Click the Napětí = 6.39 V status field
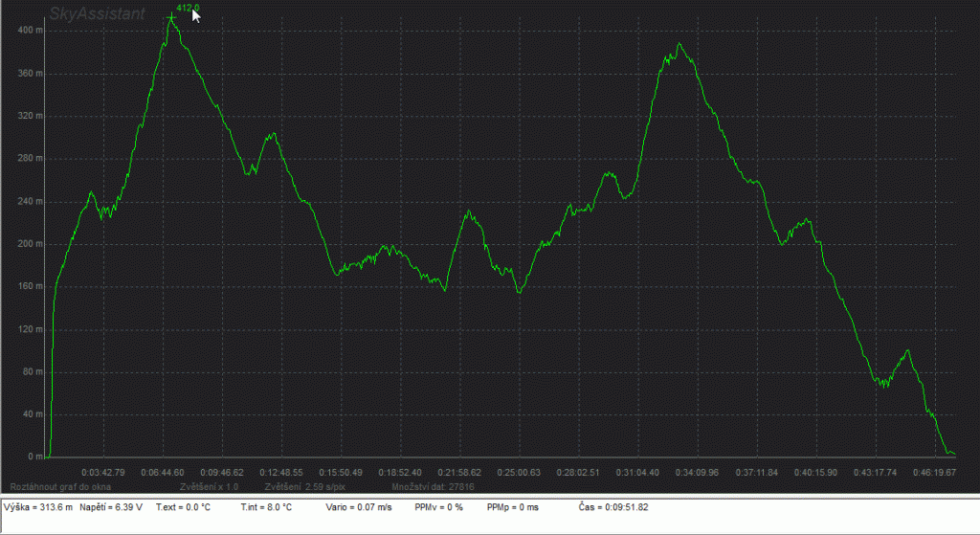 pos(111,505)
